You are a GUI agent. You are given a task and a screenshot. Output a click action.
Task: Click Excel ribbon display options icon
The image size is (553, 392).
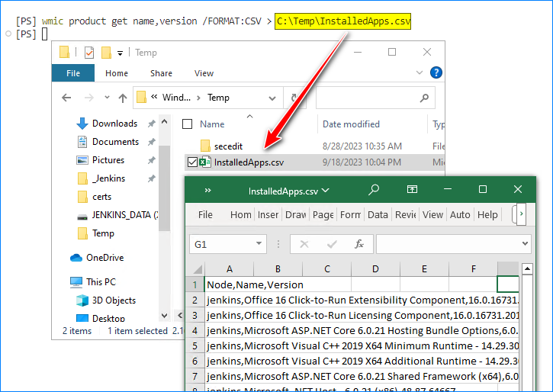412,190
